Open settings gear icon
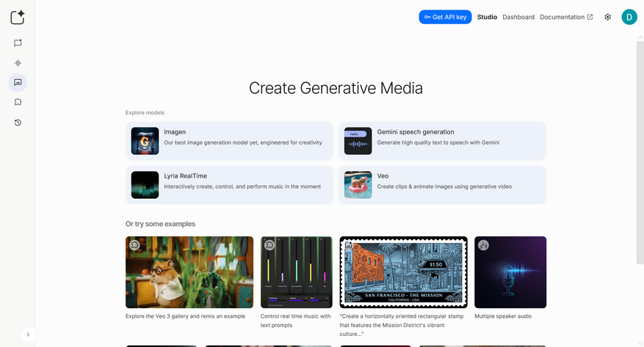 coord(607,17)
